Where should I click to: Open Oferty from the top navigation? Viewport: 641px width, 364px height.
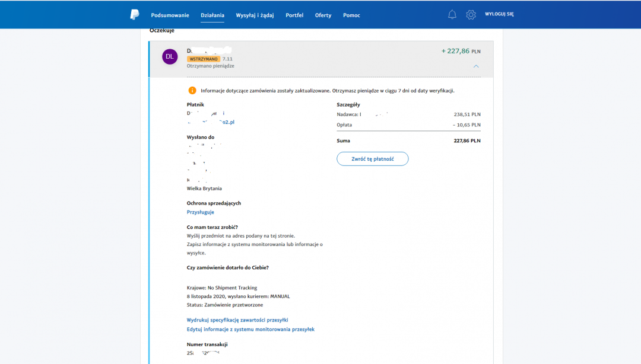click(x=323, y=15)
